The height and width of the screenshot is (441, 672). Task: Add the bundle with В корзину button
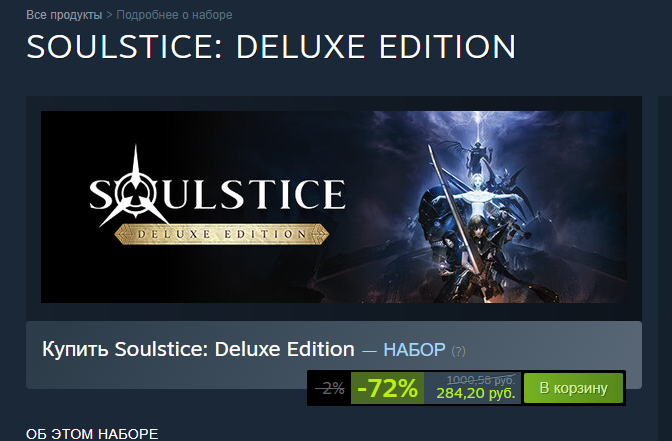(x=573, y=388)
